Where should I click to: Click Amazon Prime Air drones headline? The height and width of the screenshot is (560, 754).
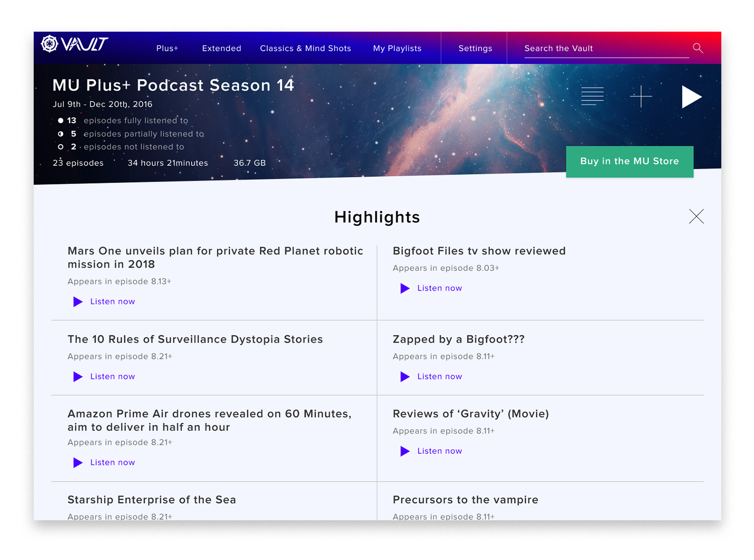[x=210, y=420]
